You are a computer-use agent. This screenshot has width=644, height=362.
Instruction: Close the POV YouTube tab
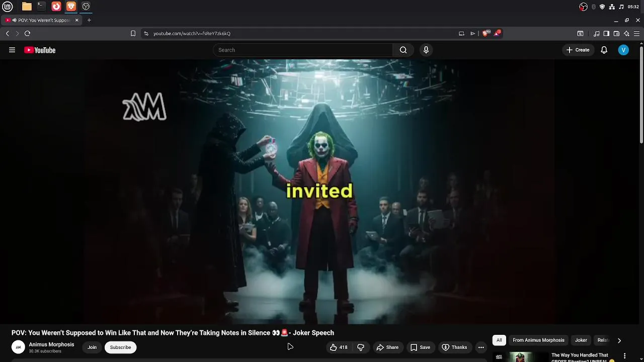point(77,20)
